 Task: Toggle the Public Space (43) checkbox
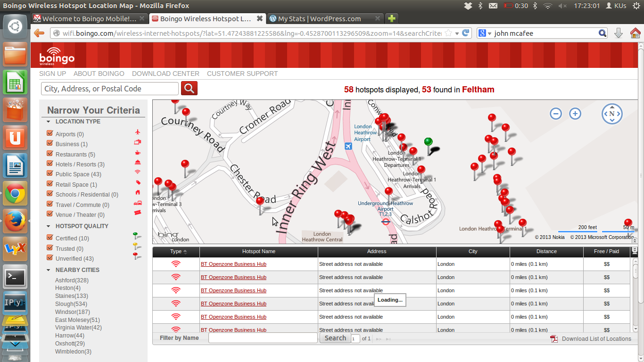pos(50,174)
